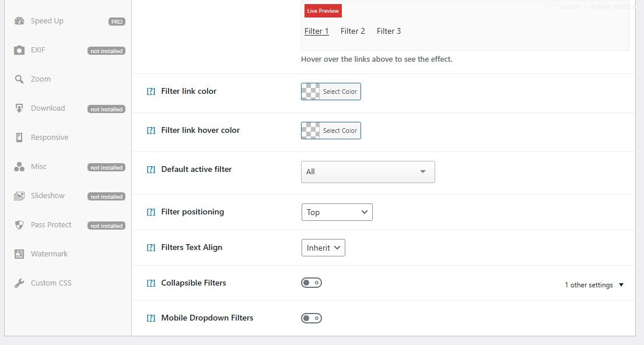The height and width of the screenshot is (345, 644).
Task: Click the Pass Protect shield icon
Action: pyautogui.click(x=19, y=225)
